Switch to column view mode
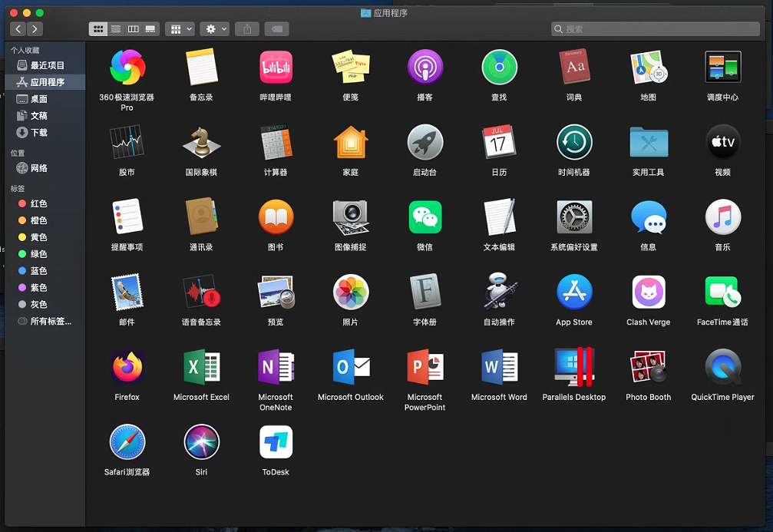Viewport: 773px width, 532px height. pyautogui.click(x=133, y=29)
